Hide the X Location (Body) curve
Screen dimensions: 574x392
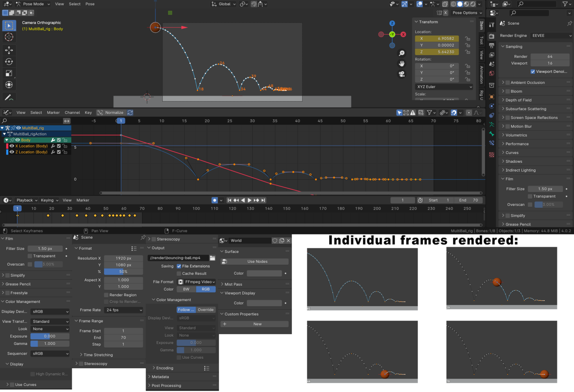(12, 146)
